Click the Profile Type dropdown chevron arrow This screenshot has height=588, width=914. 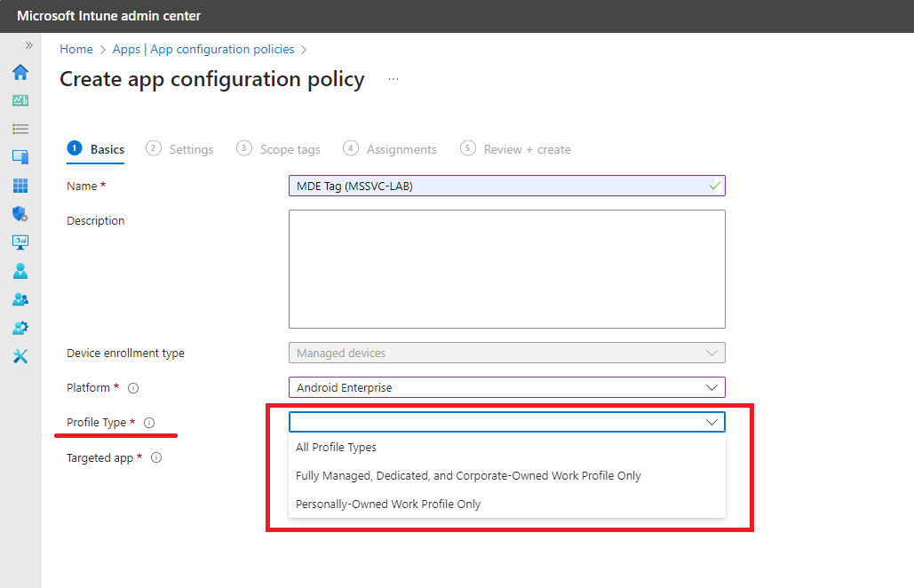pos(711,422)
